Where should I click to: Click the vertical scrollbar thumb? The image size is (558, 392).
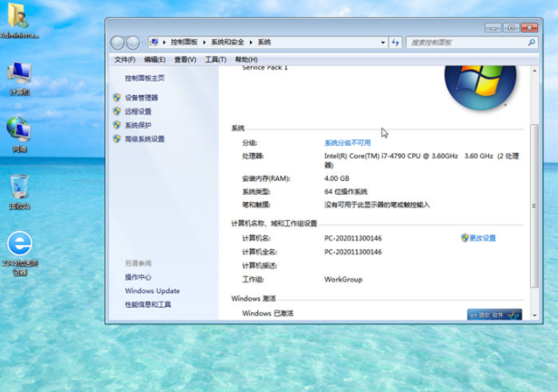point(534,206)
